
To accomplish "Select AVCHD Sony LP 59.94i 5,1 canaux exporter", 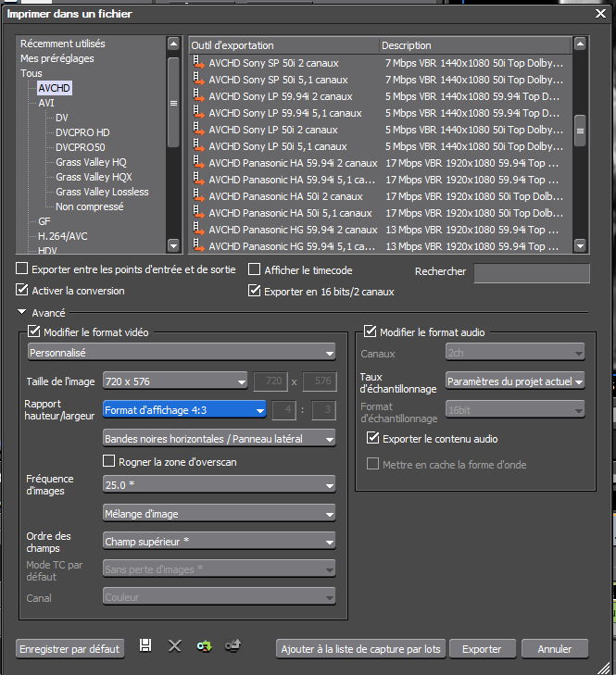I will point(381,113).
